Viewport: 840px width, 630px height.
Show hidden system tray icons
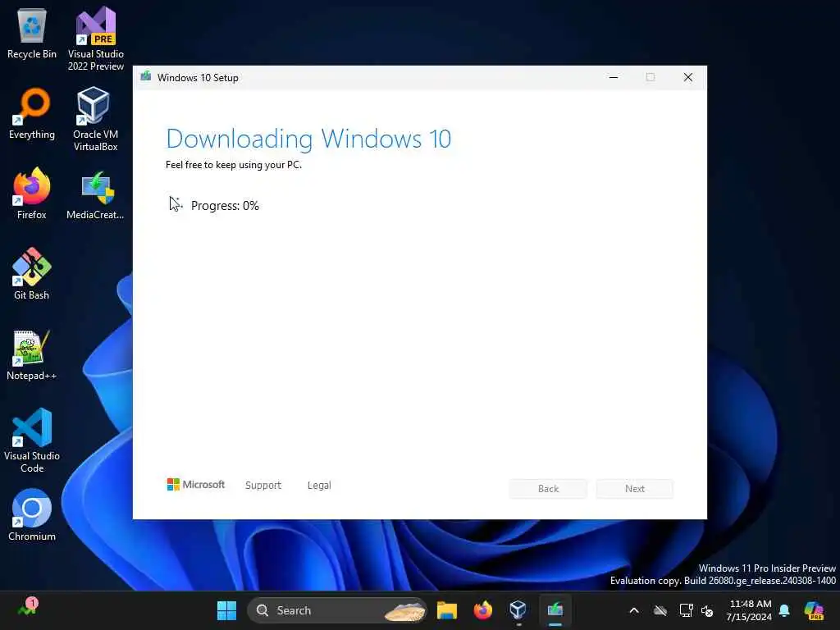[634, 610]
